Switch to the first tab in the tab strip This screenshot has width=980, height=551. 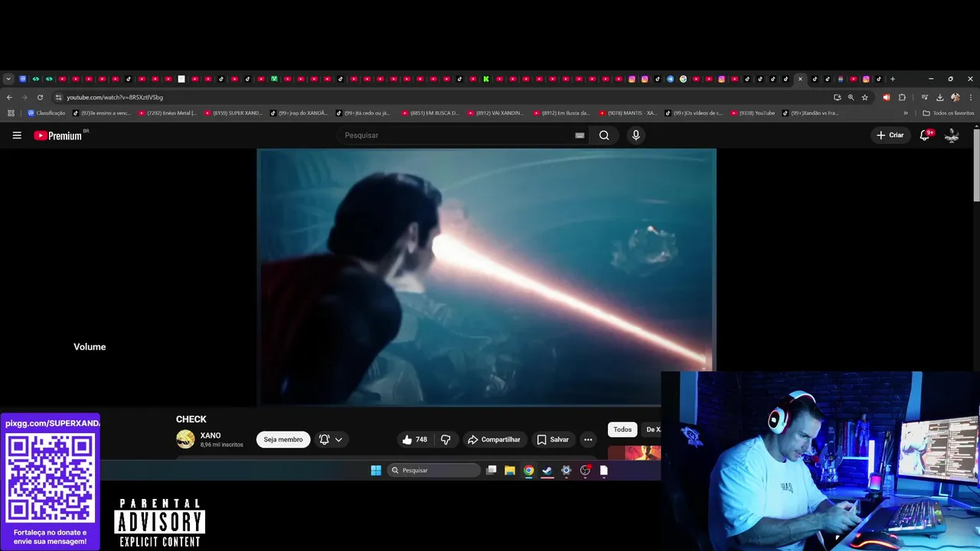click(x=22, y=79)
